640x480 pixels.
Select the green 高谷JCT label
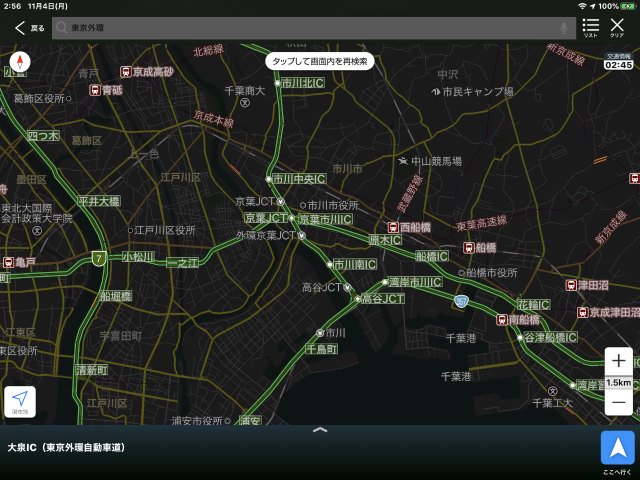tap(383, 299)
